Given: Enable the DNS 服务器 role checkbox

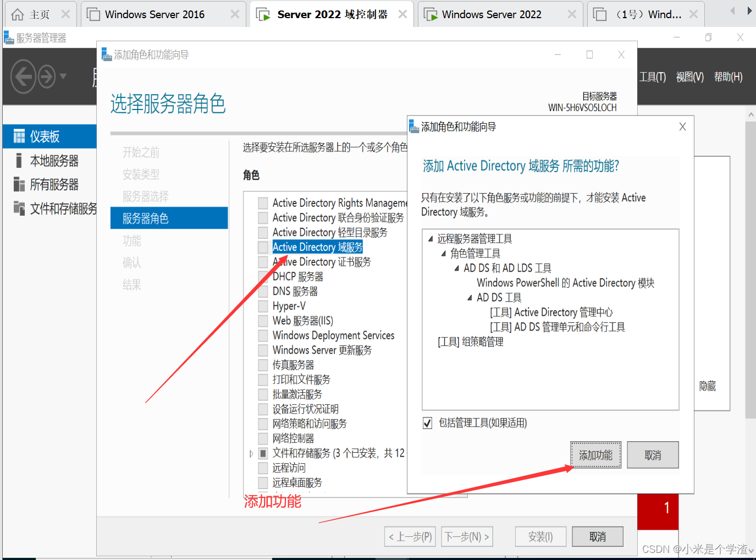Looking at the screenshot, I should click(x=262, y=291).
